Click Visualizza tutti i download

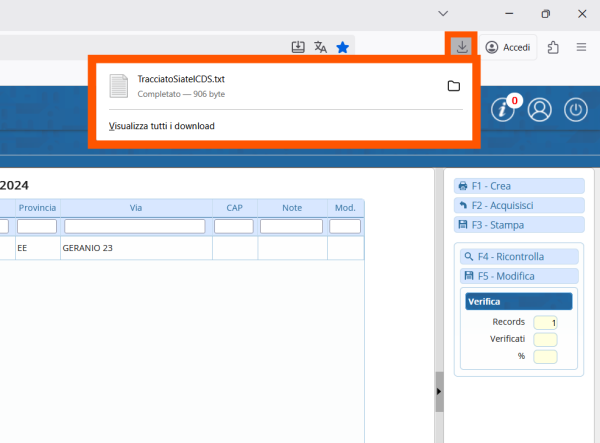pyautogui.click(x=162, y=126)
